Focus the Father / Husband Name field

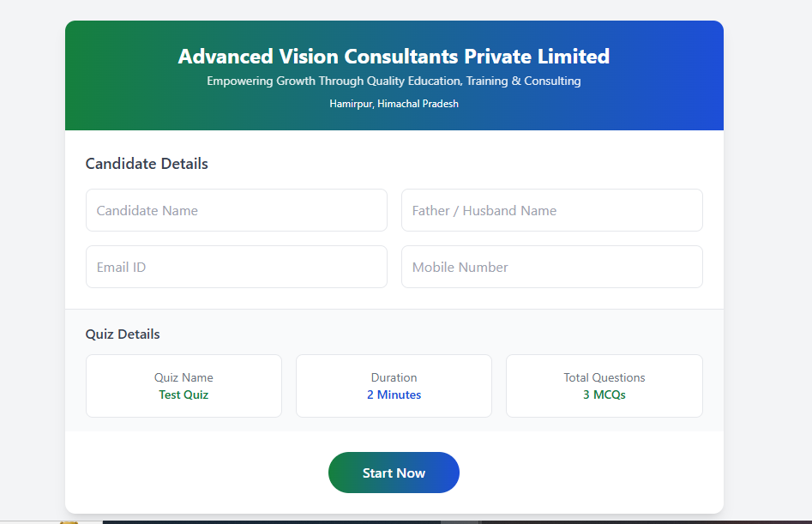pyautogui.click(x=551, y=210)
